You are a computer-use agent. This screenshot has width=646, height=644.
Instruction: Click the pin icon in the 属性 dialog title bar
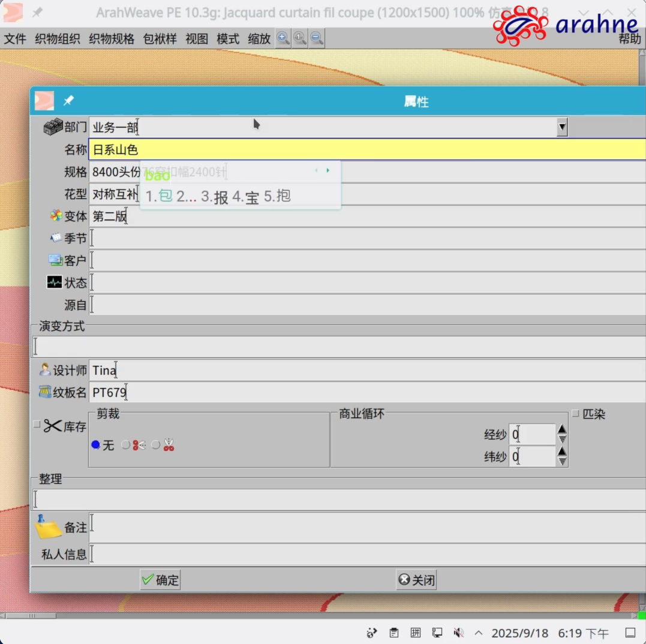pyautogui.click(x=68, y=101)
